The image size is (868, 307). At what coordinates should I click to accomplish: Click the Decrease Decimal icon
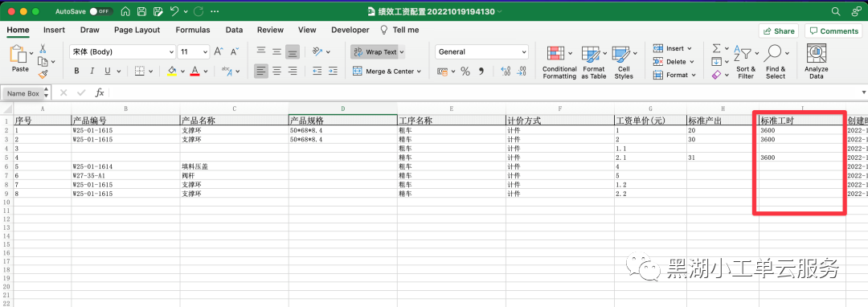521,72
